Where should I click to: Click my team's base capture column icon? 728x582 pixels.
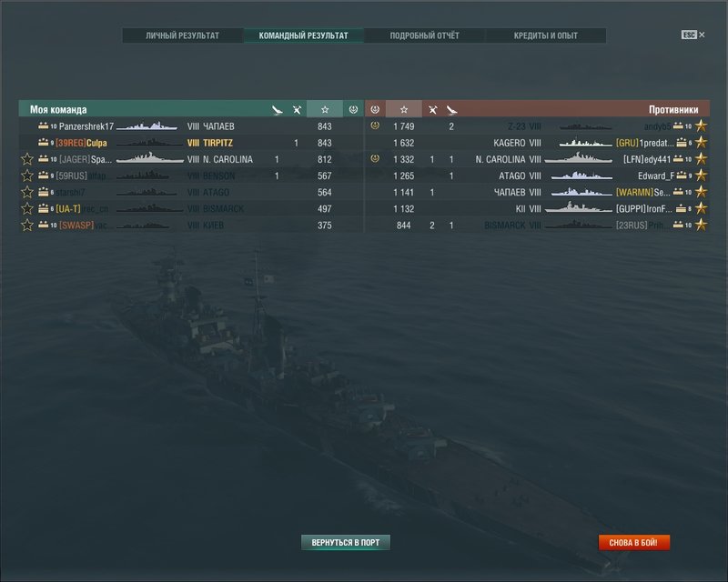click(353, 109)
